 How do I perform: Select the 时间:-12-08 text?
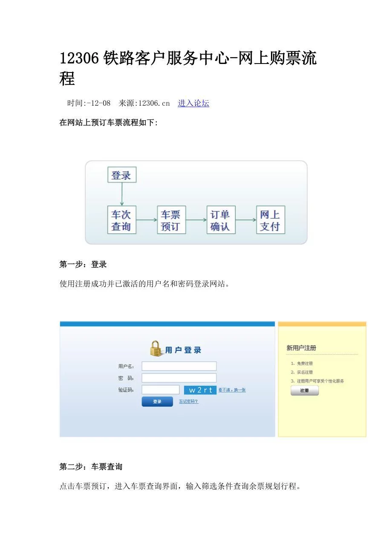pyautogui.click(x=89, y=103)
